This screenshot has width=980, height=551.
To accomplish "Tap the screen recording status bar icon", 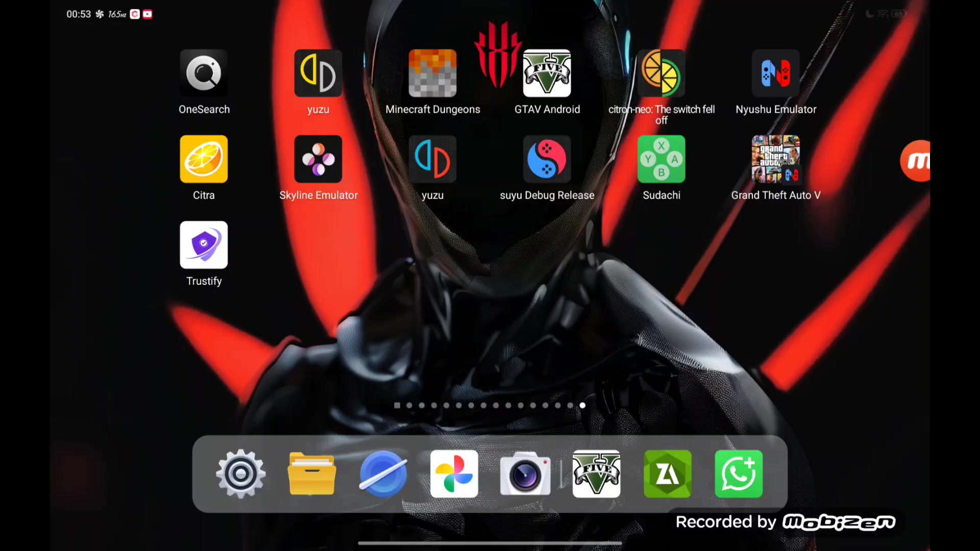I will point(135,14).
